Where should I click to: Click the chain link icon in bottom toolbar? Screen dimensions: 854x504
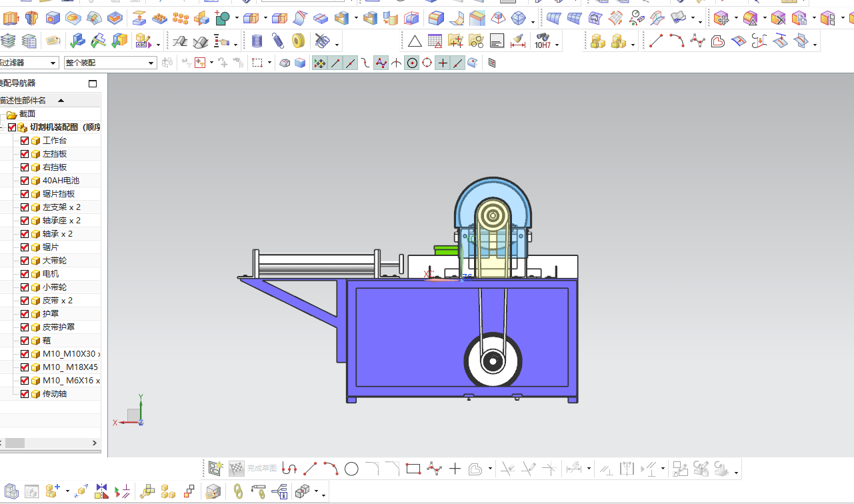[237, 492]
